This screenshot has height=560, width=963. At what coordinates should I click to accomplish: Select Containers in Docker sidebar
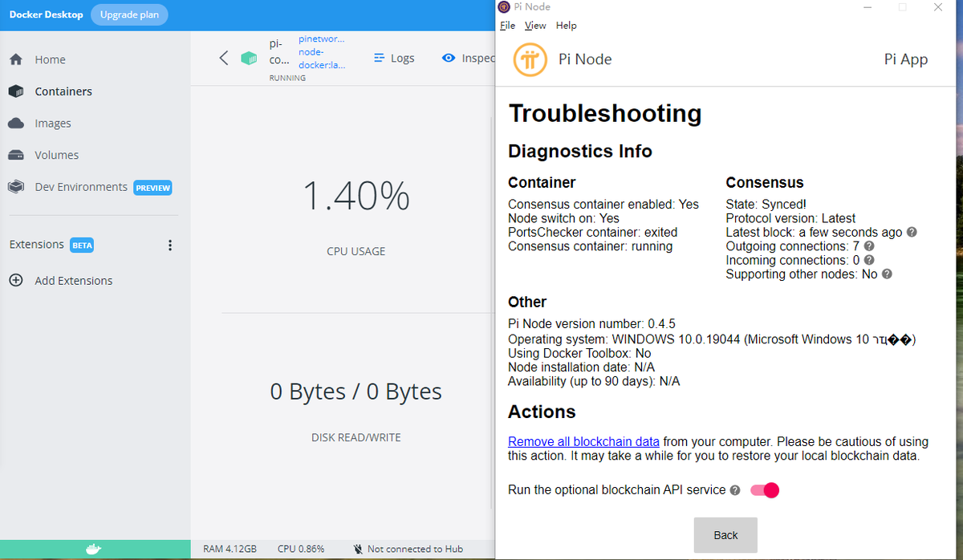tap(63, 91)
